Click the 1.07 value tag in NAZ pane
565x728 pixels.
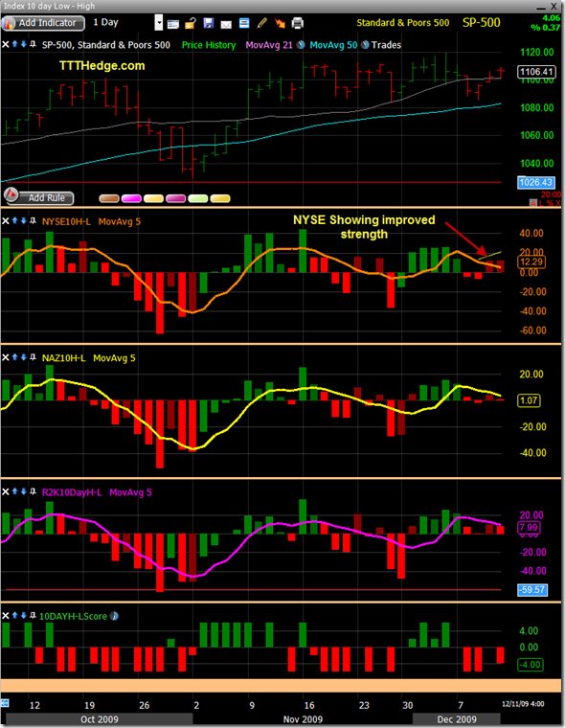[x=529, y=400]
